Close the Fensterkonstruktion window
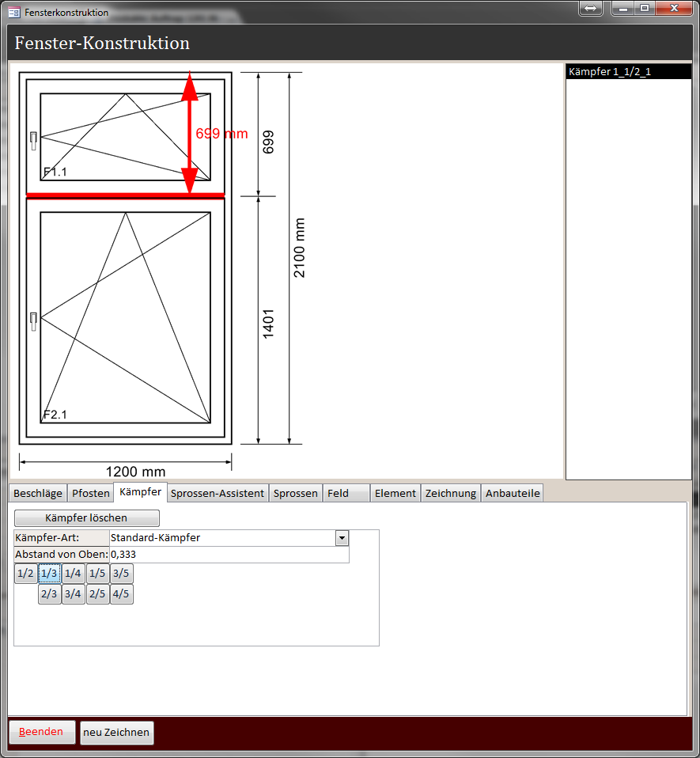The height and width of the screenshot is (758, 700). point(675,8)
